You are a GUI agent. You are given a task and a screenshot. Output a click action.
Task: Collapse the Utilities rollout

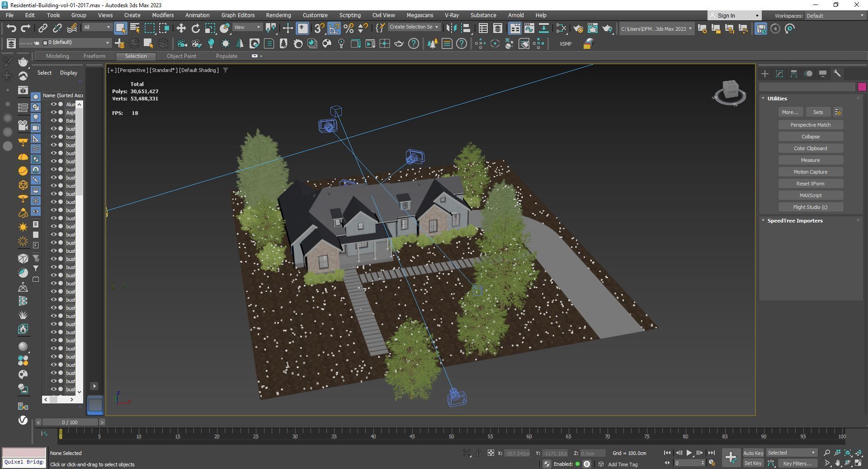(x=763, y=98)
